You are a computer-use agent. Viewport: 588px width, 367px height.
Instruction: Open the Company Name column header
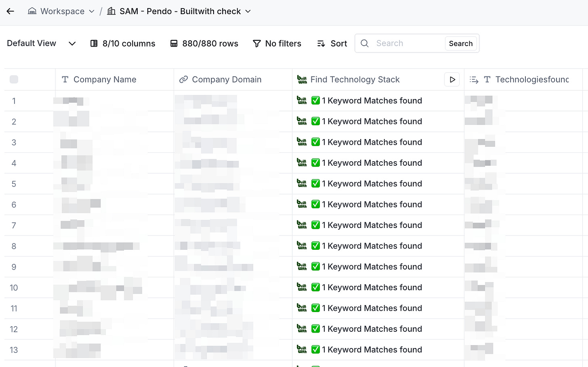pyautogui.click(x=115, y=79)
